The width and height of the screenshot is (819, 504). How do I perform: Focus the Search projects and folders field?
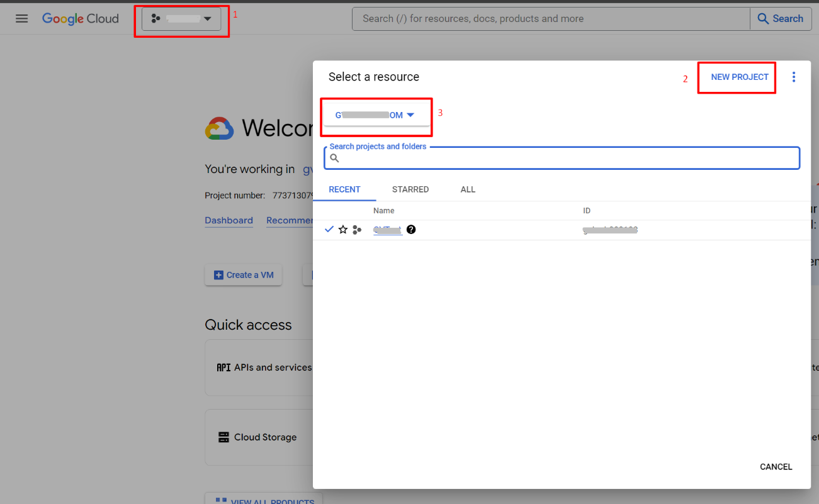[x=567, y=159]
